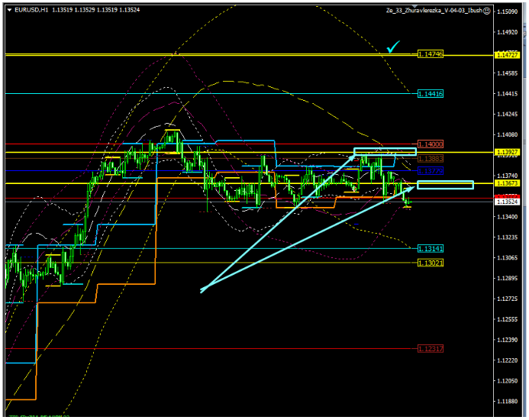Viewport: 529px width, 420px height.
Task: Click the yellow 1.13927 price-axis tag
Action: pos(508,152)
